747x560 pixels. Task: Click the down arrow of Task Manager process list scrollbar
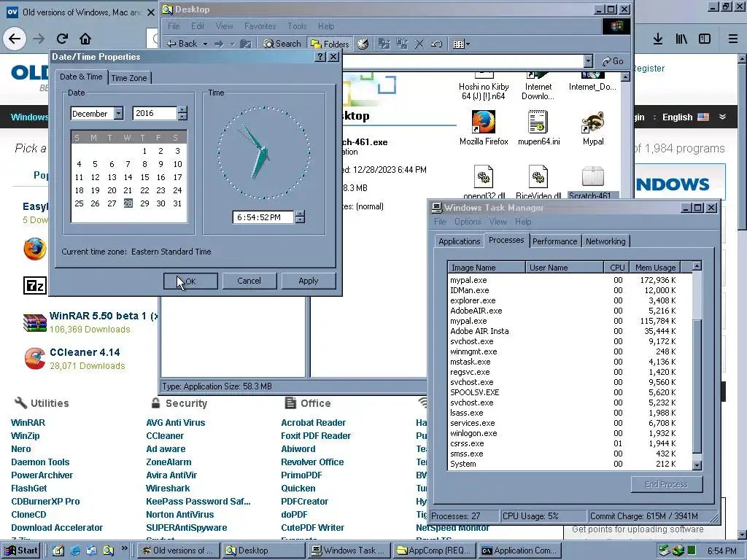coord(697,465)
